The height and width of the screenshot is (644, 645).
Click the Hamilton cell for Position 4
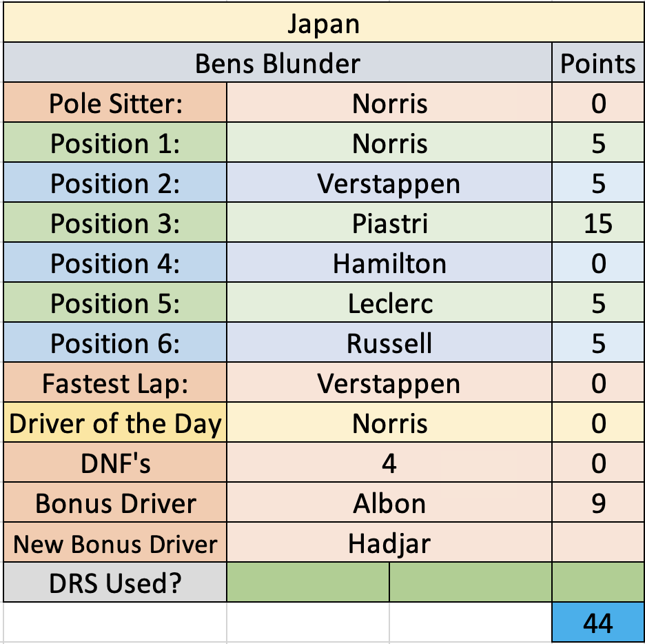tap(389, 262)
